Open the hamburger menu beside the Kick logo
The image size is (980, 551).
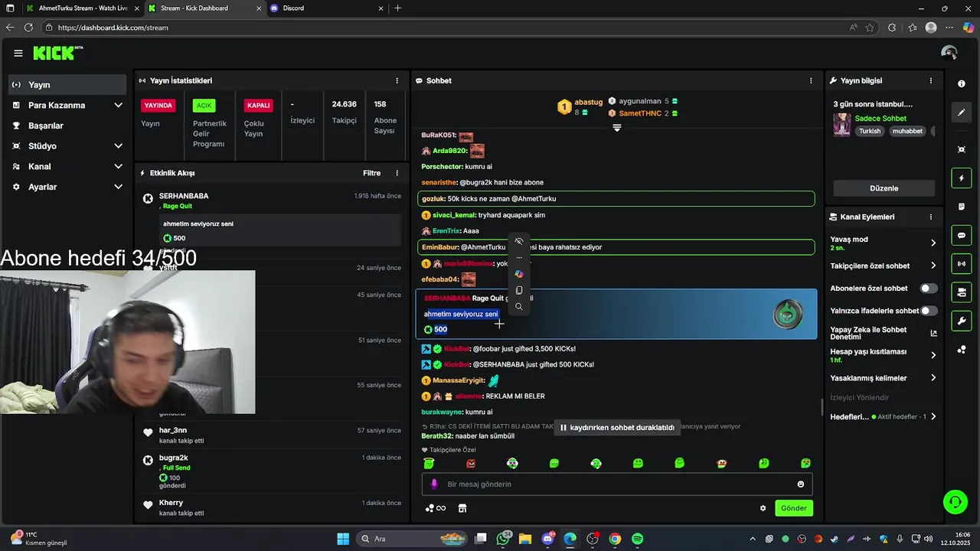[18, 53]
